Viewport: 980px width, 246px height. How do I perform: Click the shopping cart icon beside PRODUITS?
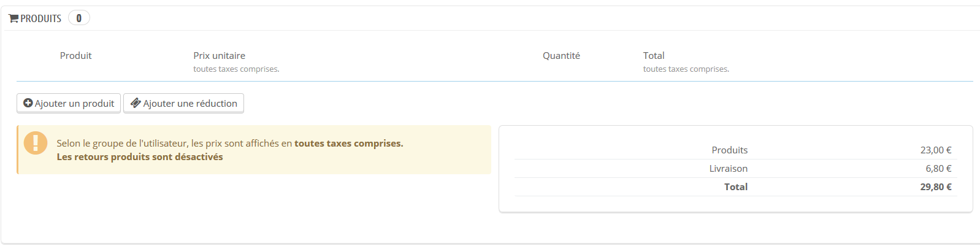click(x=13, y=18)
